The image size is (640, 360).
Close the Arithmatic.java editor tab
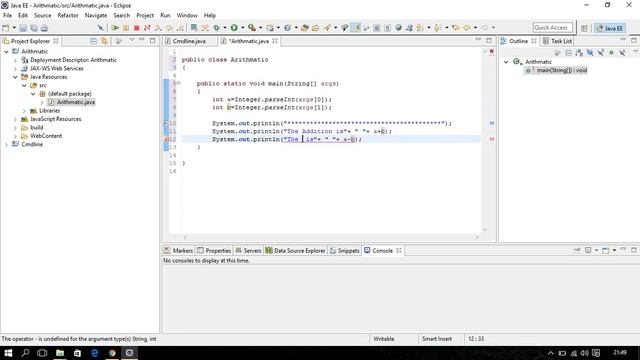click(x=275, y=41)
